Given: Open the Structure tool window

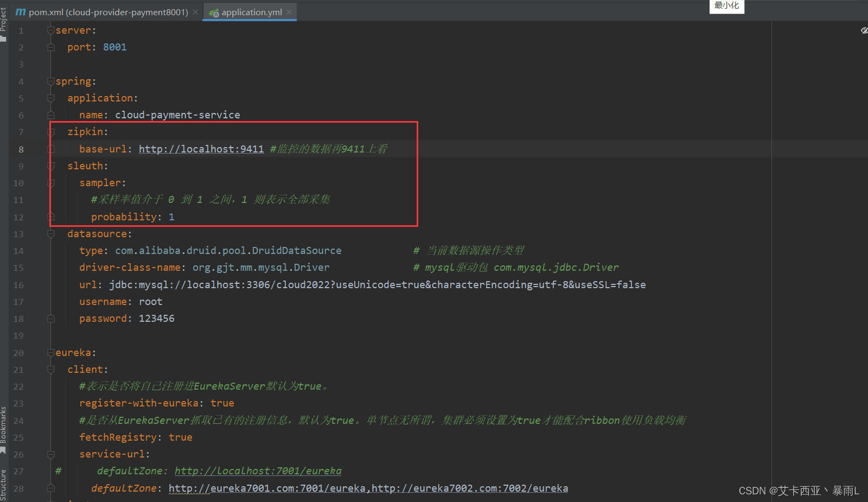Looking at the screenshot, I should [3, 485].
